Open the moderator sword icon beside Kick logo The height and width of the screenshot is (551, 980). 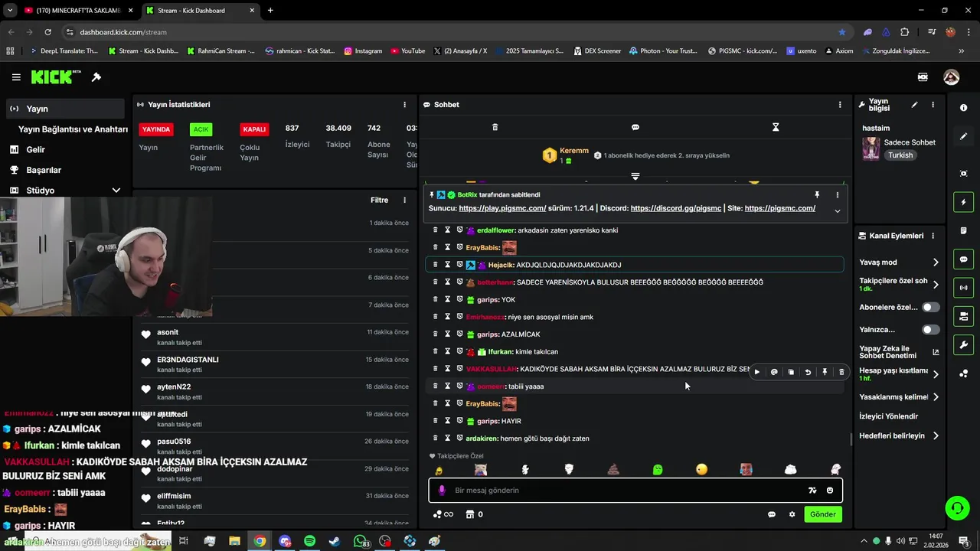96,77
